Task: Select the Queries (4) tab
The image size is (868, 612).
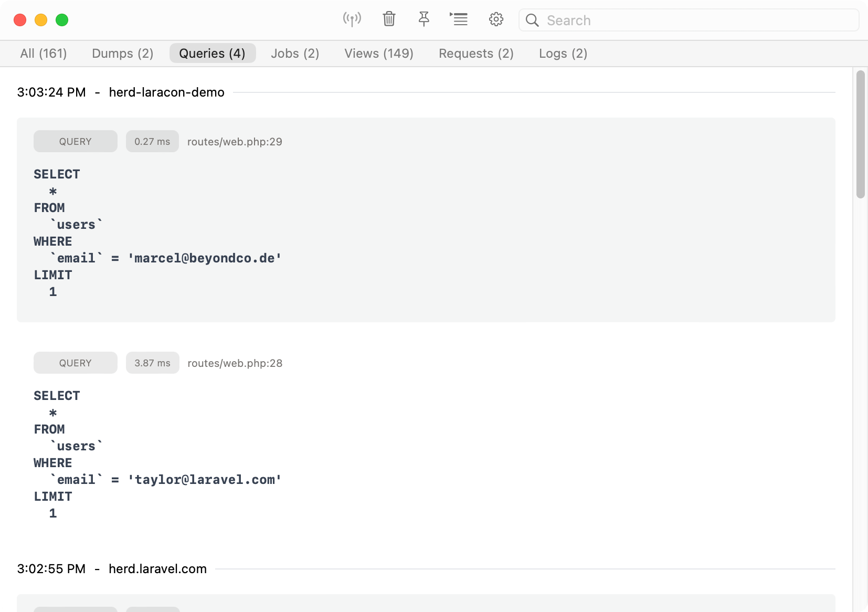Action: coord(212,54)
